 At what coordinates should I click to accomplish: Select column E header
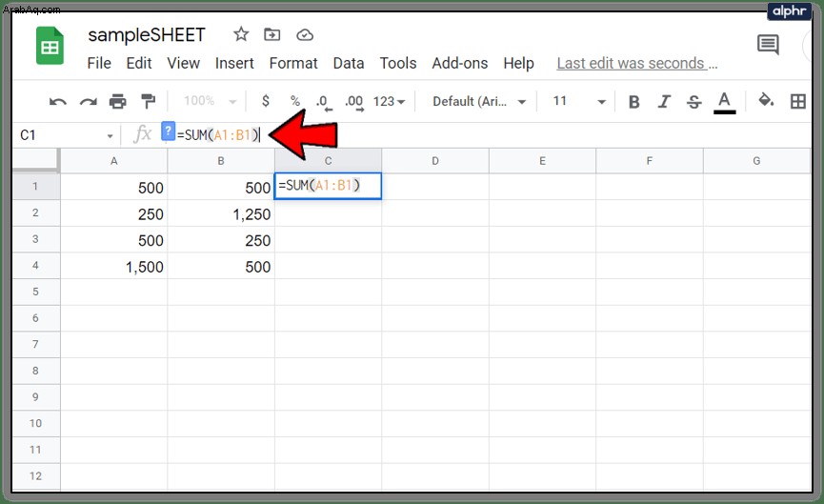(x=543, y=161)
